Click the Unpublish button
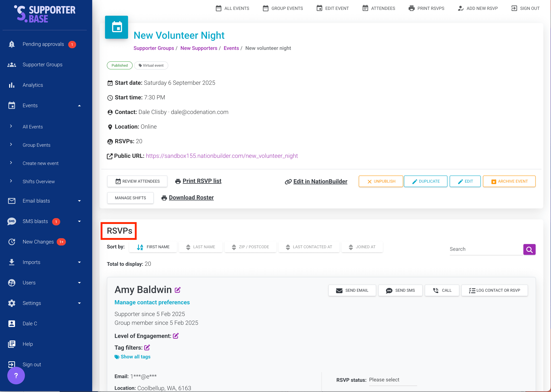The width and height of the screenshot is (551, 392). [381, 181]
